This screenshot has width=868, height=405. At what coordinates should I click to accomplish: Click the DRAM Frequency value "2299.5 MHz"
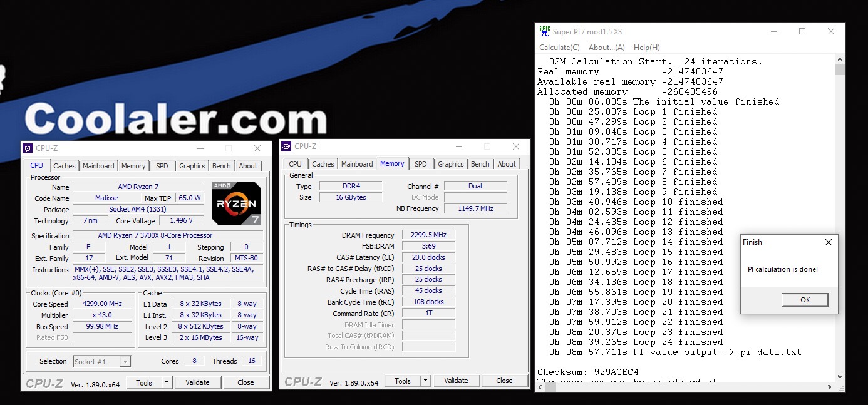[429, 235]
